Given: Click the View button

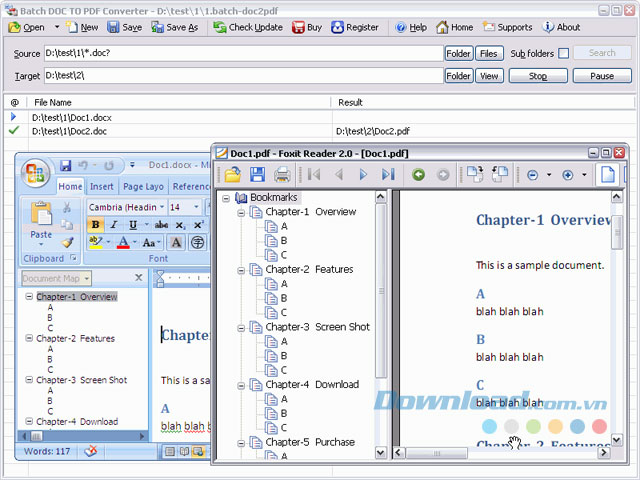Looking at the screenshot, I should click(489, 76).
